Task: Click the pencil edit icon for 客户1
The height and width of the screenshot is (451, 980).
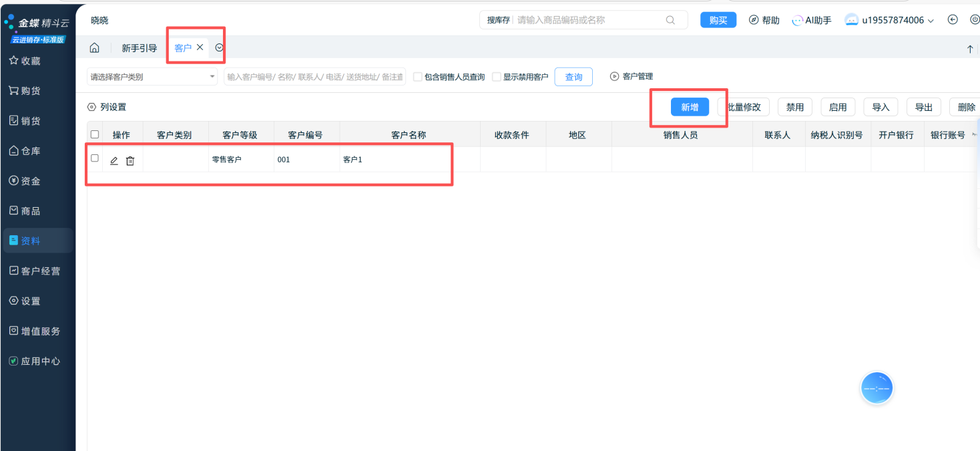Action: tap(114, 161)
